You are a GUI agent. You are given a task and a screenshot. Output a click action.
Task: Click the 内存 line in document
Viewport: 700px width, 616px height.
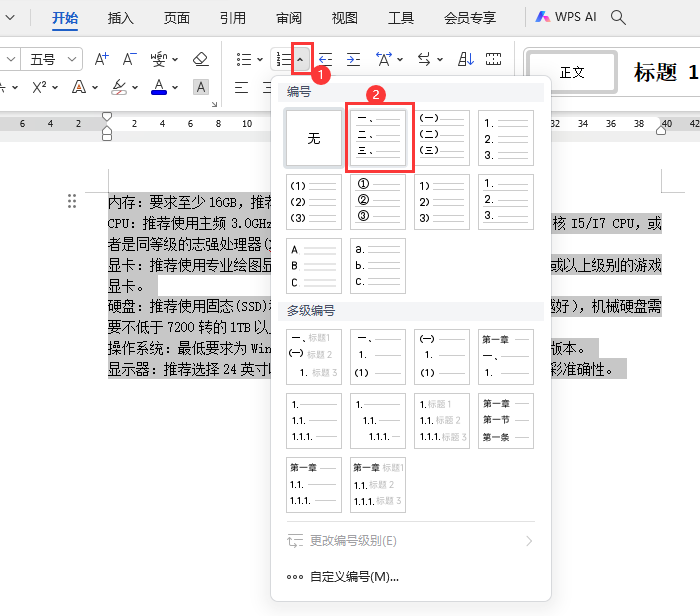[x=189, y=202]
